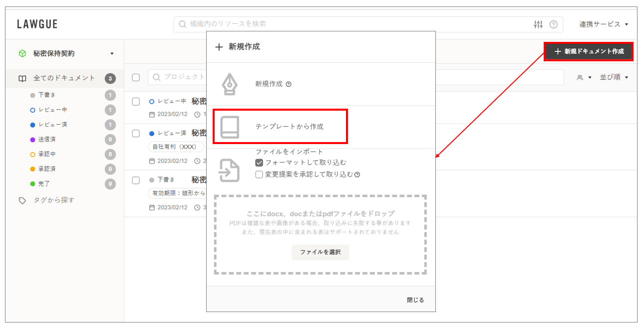This screenshot has height=327, width=644.
Task: Click help icon beside 変更提案を承認して取り込む
Action: pyautogui.click(x=357, y=174)
